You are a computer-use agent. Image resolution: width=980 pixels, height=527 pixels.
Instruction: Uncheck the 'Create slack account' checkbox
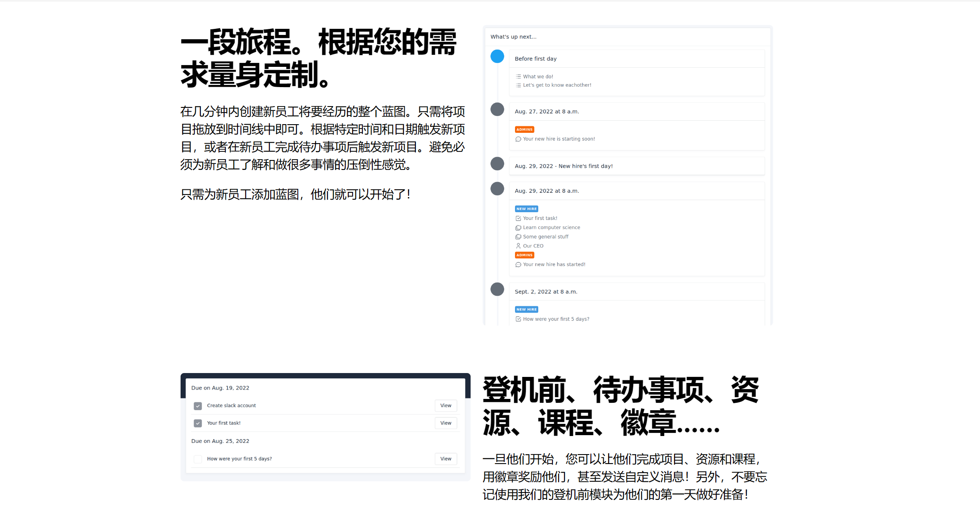pyautogui.click(x=198, y=406)
